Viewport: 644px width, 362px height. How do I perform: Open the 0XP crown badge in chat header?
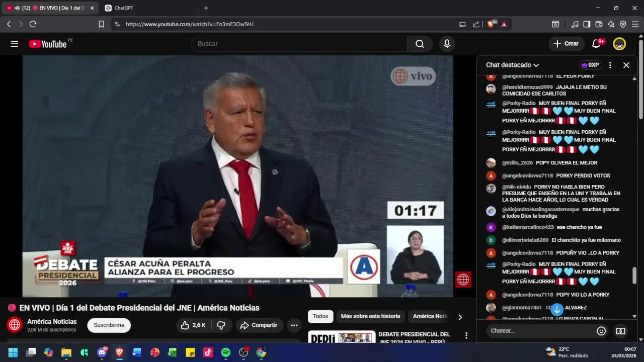[590, 65]
